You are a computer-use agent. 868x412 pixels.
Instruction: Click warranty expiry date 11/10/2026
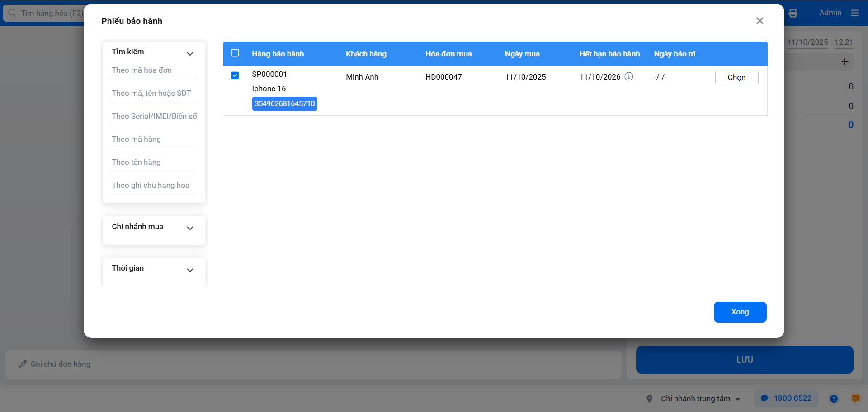point(600,77)
